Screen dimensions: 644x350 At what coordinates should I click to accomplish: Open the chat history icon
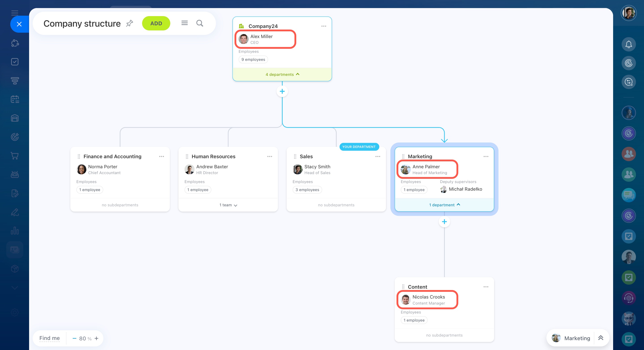[629, 82]
